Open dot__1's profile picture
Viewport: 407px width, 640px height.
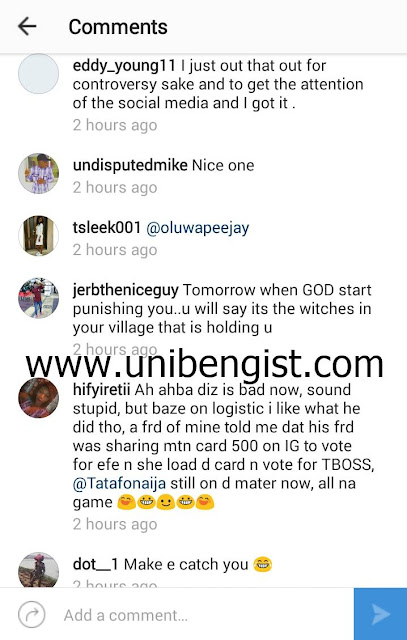click(38, 570)
